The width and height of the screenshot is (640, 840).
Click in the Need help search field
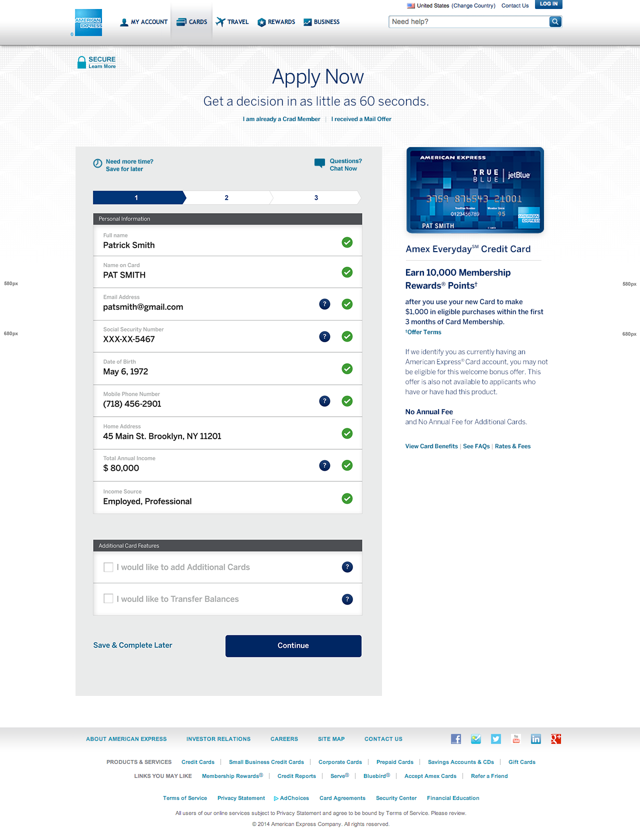(468, 22)
